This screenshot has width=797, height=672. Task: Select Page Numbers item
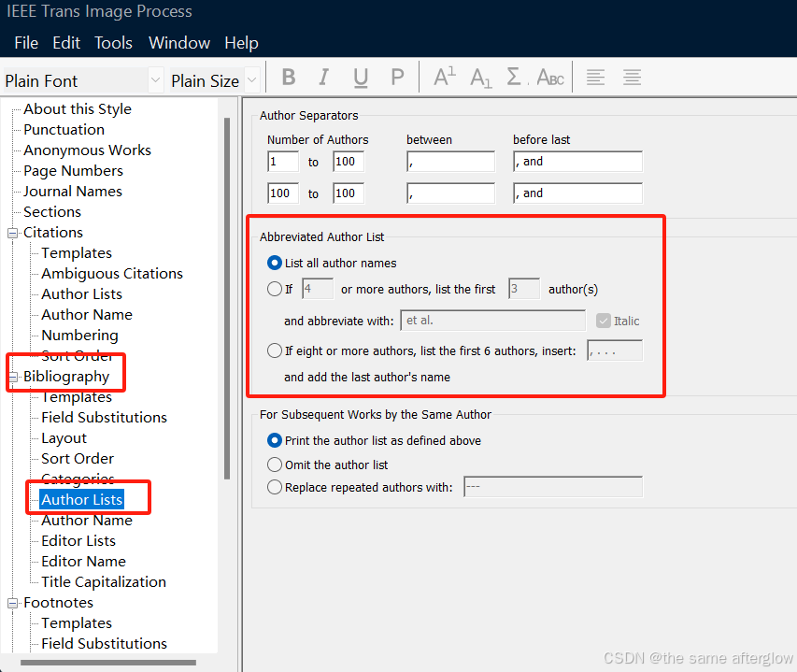coord(73,171)
